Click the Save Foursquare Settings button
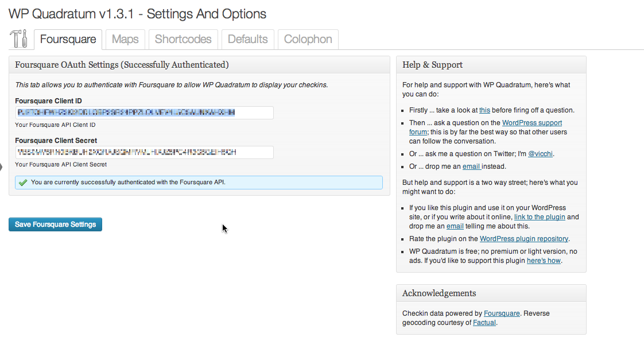The width and height of the screenshot is (644, 341). click(56, 224)
